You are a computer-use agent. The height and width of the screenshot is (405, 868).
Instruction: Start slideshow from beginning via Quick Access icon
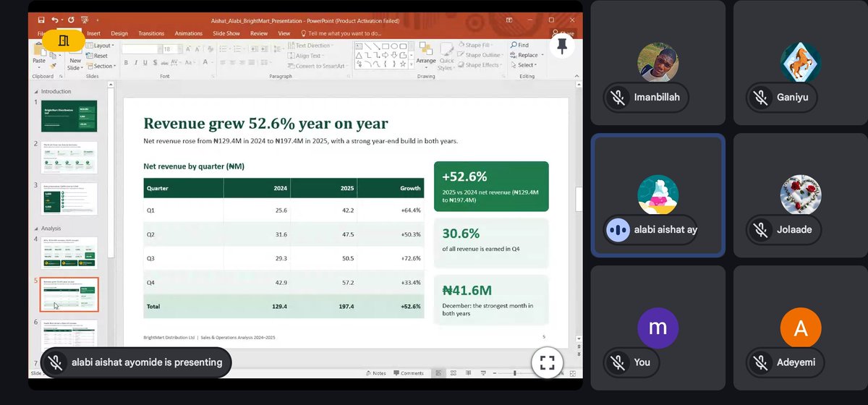pos(85,20)
